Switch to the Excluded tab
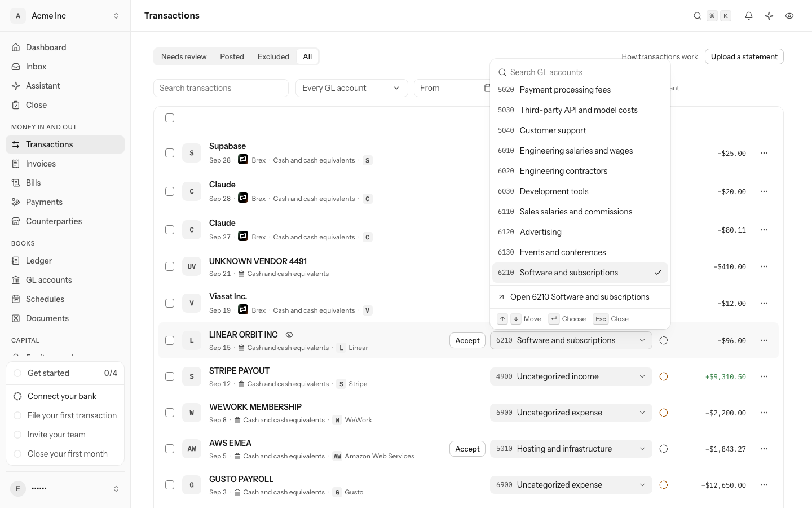 273,56
